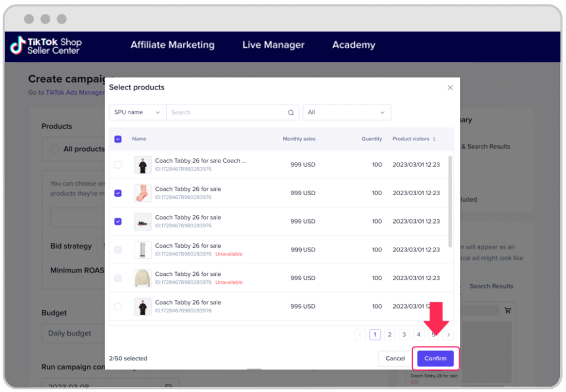
Task: Go to page 2
Action: tap(390, 334)
